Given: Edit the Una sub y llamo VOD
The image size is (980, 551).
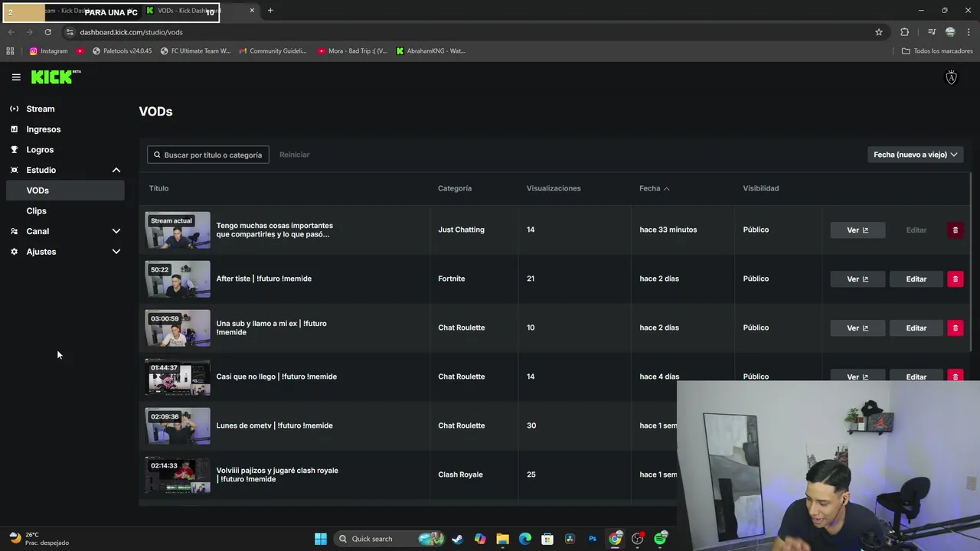Looking at the screenshot, I should coord(916,328).
